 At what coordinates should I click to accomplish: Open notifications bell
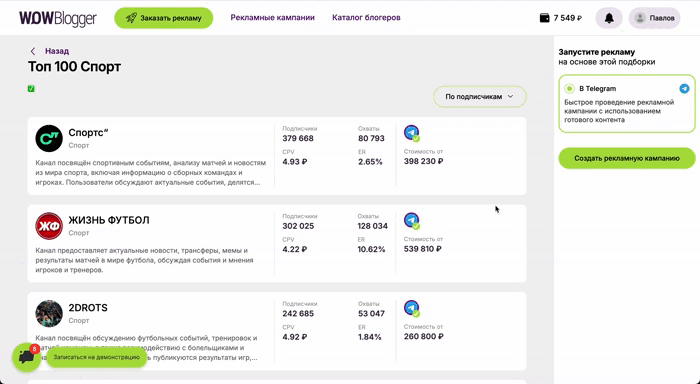(x=609, y=18)
